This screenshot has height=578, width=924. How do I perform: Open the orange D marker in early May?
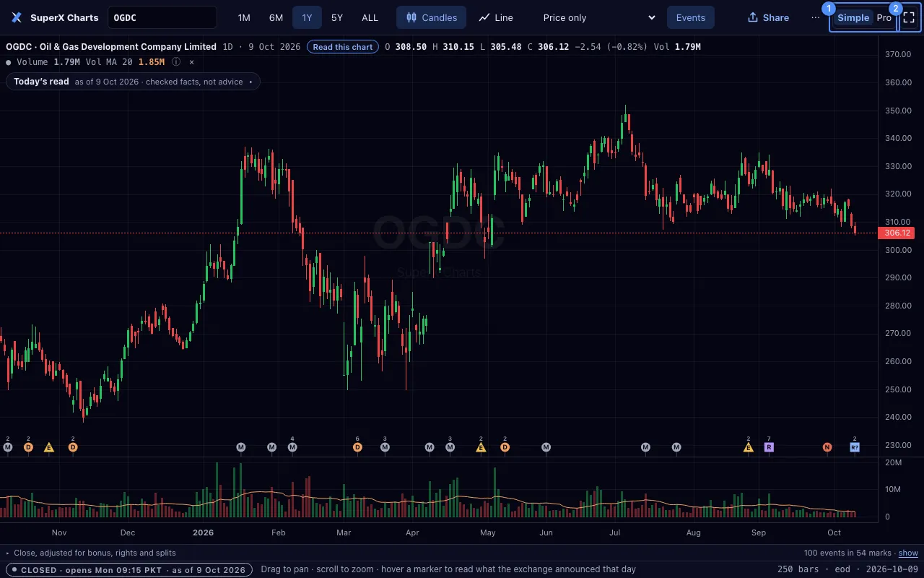[505, 447]
